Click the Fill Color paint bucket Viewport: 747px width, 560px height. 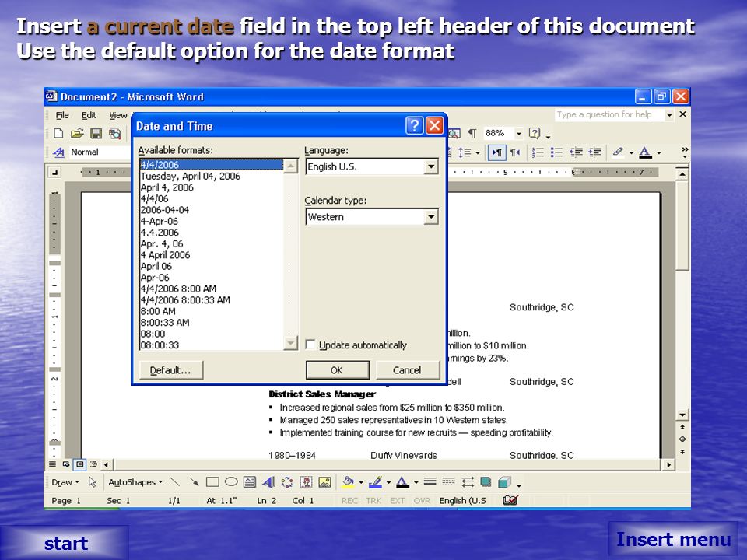349,482
